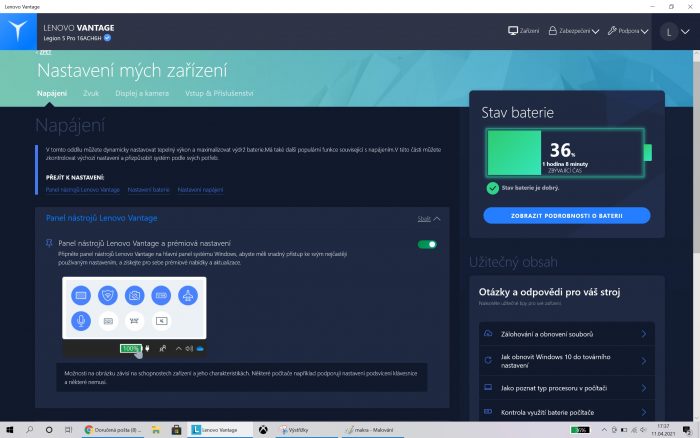Viewport: 700px width, 438px height.
Task: Jump to Nastavení napájení link
Action: click(x=201, y=189)
